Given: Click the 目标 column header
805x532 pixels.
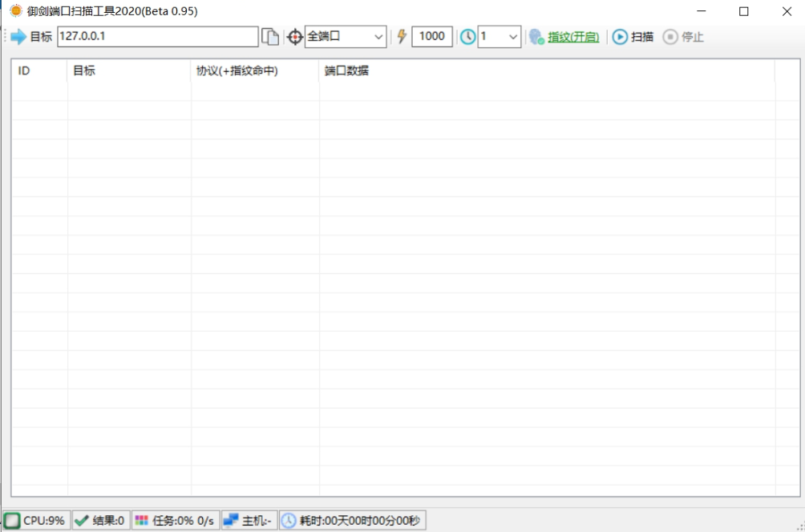Looking at the screenshot, I should point(128,71).
